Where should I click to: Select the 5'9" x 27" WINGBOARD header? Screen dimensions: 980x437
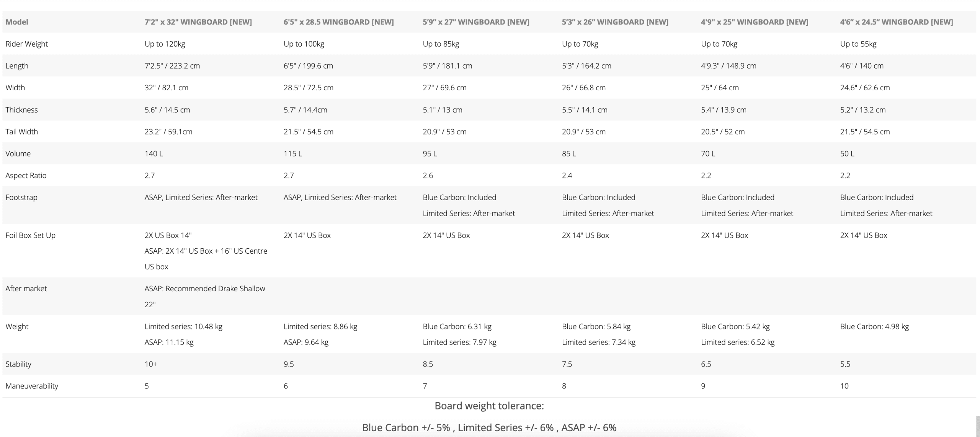pos(476,22)
